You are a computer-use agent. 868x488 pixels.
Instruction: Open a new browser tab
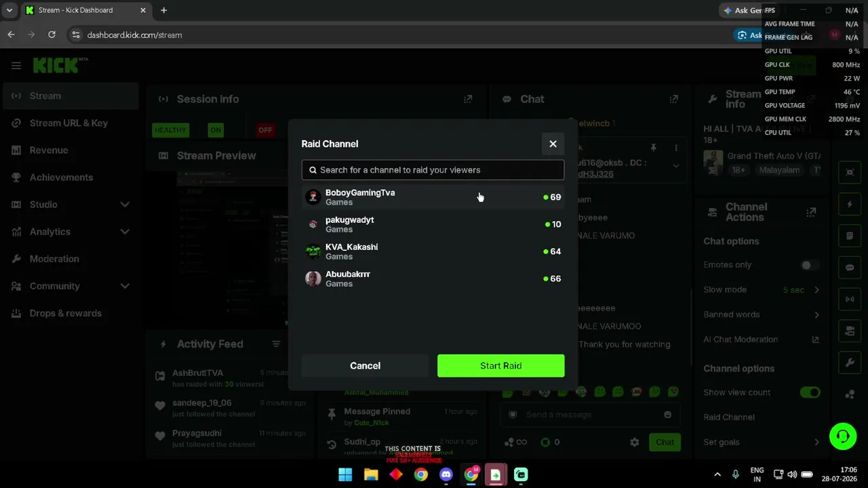coord(163,10)
